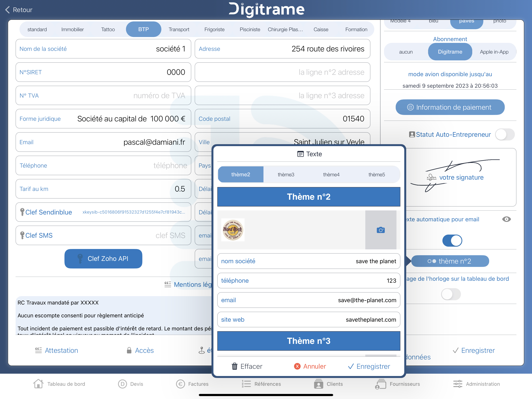Tap the Hard Rock logo thumbnail
The image size is (532, 399).
point(233,230)
